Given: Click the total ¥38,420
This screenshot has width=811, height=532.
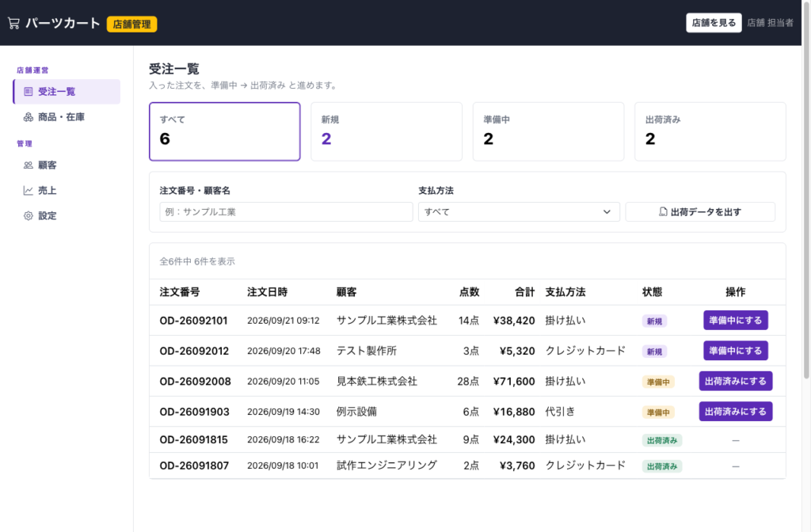Looking at the screenshot, I should click(513, 321).
